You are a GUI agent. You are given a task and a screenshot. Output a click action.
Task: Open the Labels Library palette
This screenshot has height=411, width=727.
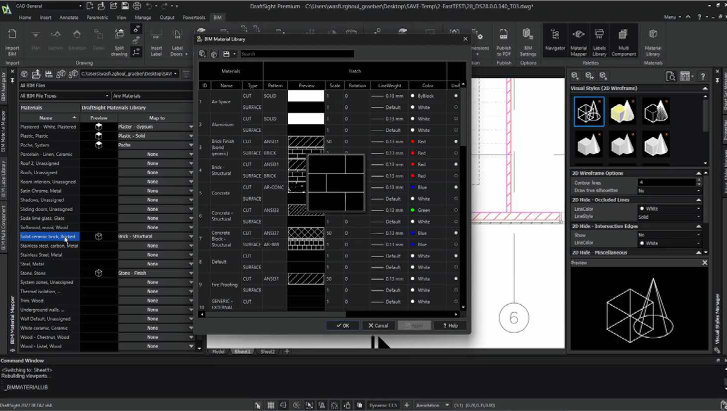pos(599,42)
